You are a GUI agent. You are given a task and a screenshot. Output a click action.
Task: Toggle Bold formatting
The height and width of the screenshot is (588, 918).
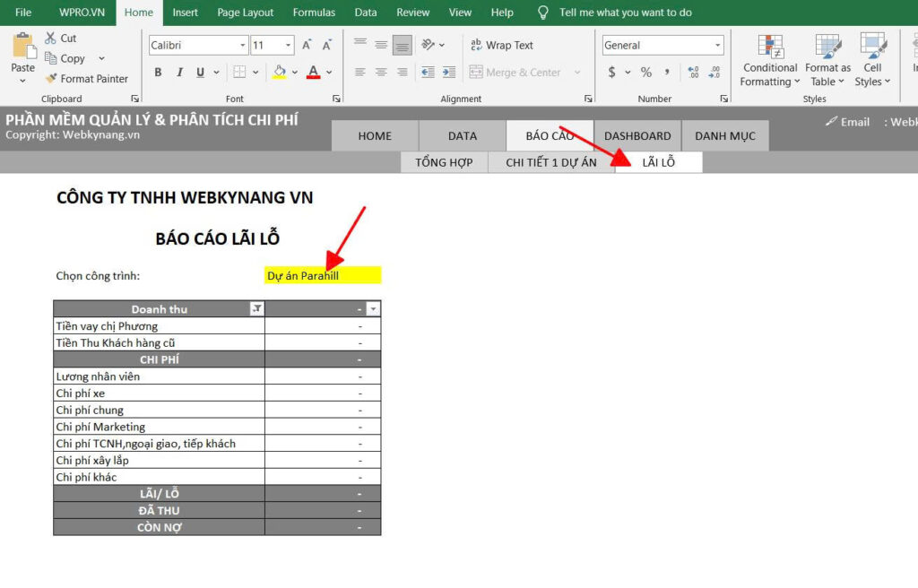coord(159,73)
